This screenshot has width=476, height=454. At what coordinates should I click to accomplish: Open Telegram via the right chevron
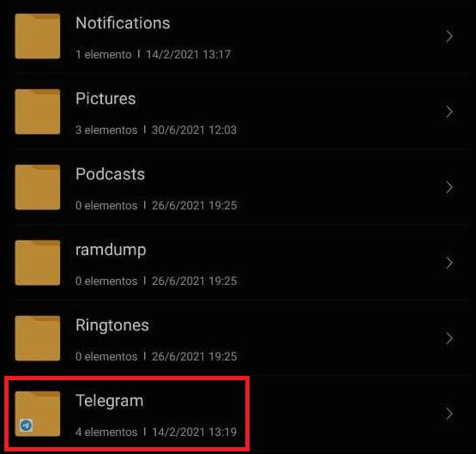pyautogui.click(x=449, y=414)
